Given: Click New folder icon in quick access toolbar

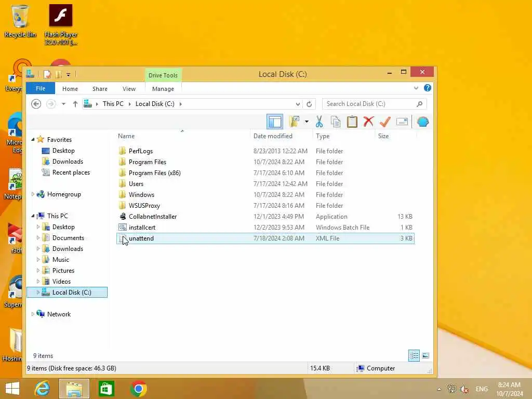Looking at the screenshot, I should [58, 74].
